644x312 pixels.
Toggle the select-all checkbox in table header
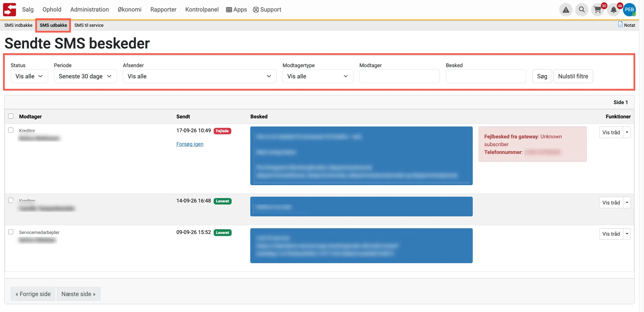(x=11, y=116)
